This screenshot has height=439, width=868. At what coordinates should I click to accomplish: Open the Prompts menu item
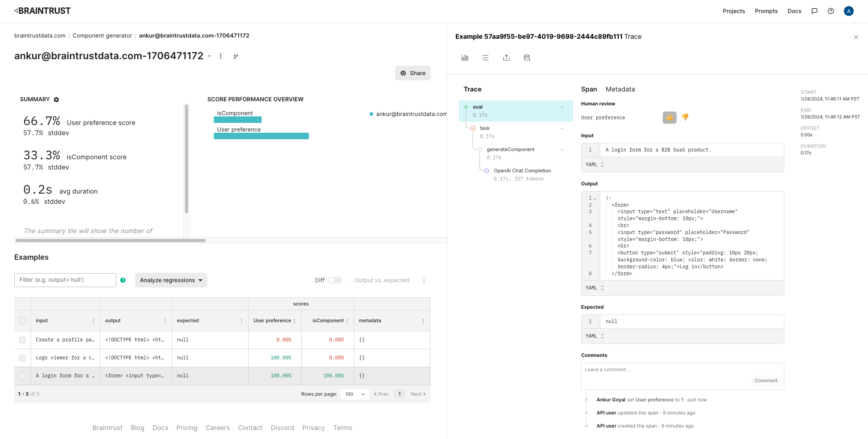tap(766, 11)
